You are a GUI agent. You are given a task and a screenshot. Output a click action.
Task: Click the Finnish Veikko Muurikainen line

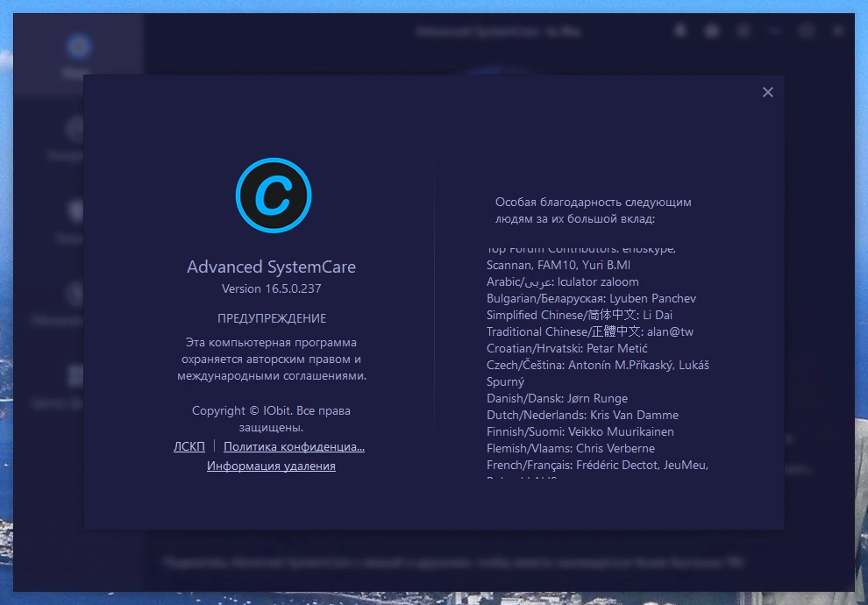pos(580,431)
